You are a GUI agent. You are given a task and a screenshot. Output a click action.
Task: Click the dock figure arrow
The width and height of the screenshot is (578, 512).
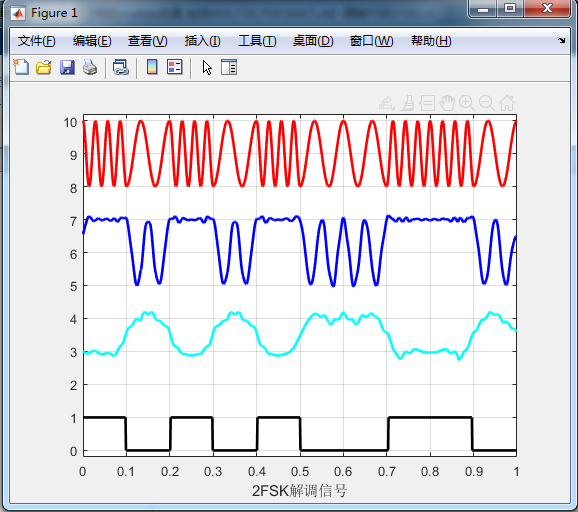click(x=561, y=41)
